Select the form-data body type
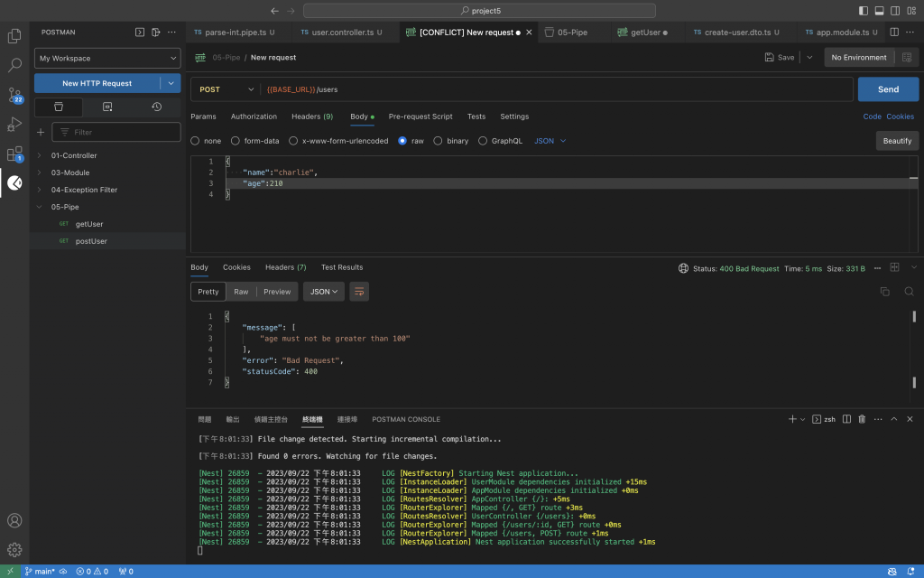This screenshot has height=578, width=924. [236, 141]
